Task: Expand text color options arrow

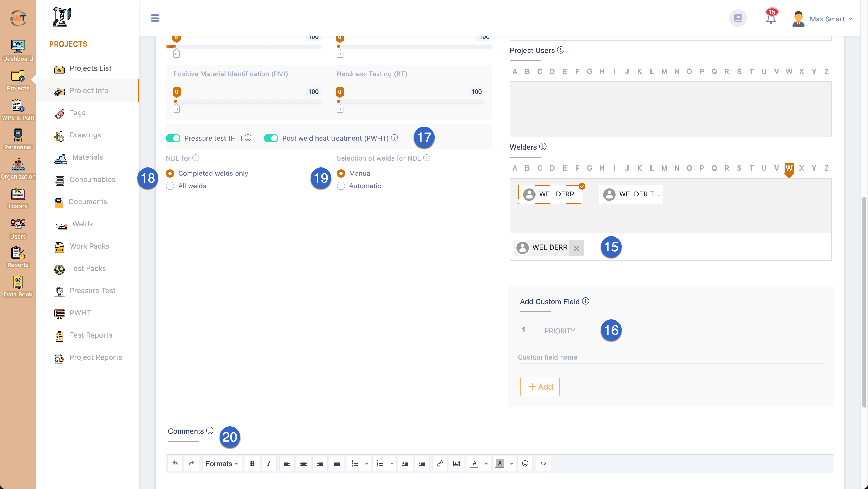Action: pos(486,463)
